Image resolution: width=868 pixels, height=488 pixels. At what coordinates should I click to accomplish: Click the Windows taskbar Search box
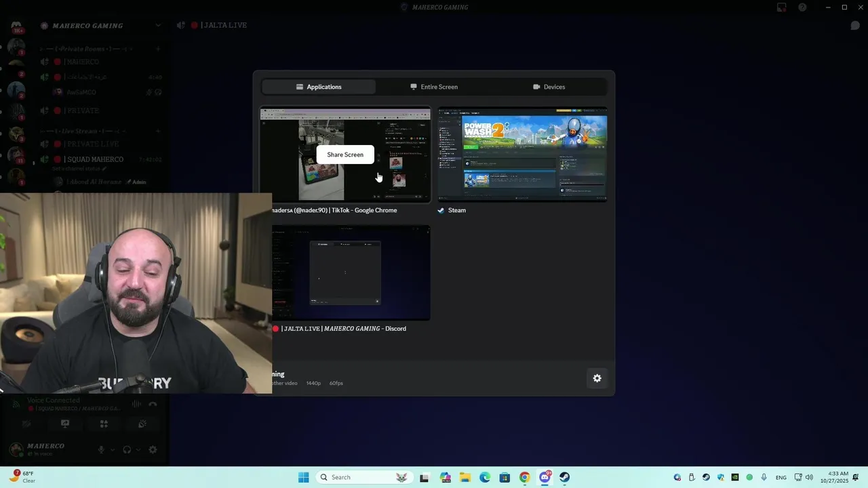point(364,477)
